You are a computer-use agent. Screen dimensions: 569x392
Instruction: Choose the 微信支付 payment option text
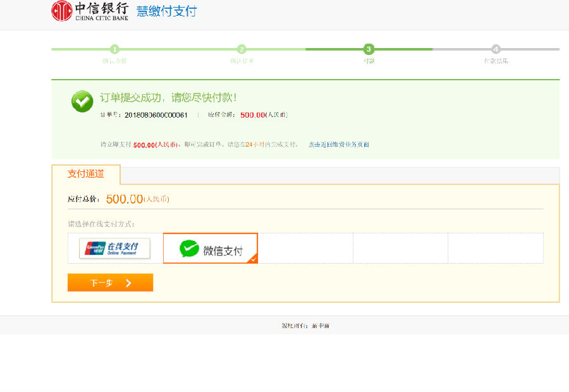(223, 250)
